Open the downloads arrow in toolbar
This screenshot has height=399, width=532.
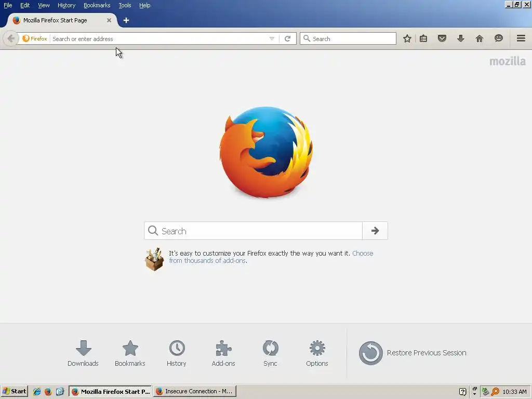460,38
